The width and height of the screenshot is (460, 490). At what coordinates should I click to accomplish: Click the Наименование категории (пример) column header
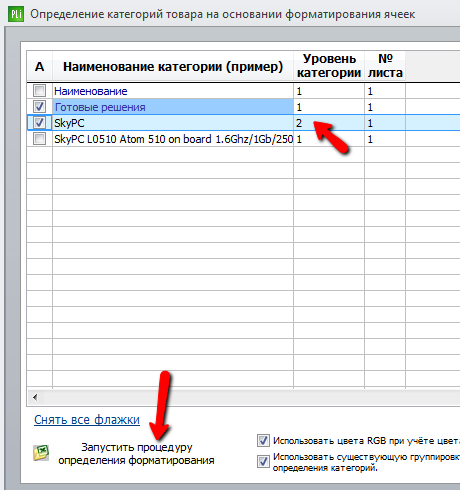173,66
